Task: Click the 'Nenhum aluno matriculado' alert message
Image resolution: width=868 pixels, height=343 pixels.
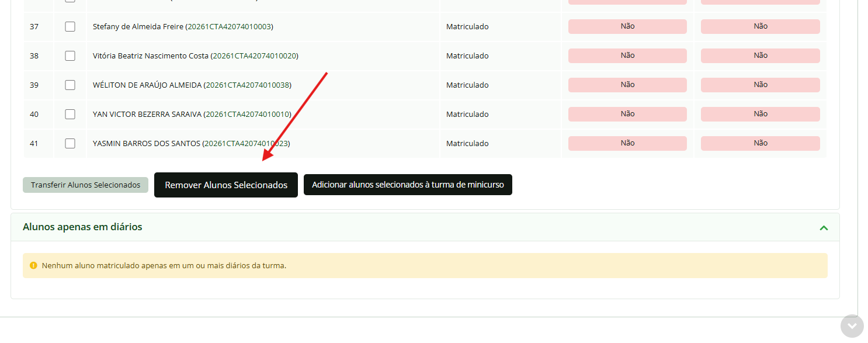Action: [x=164, y=265]
